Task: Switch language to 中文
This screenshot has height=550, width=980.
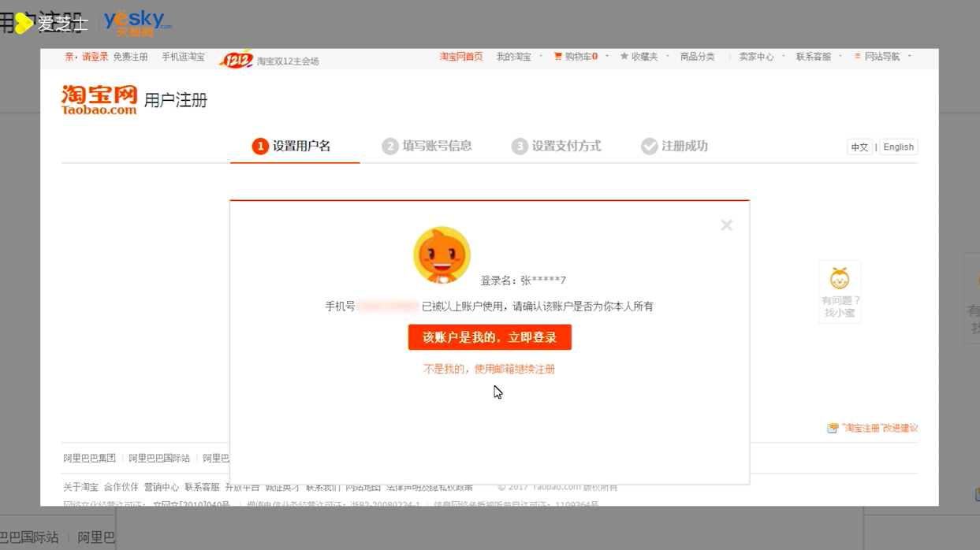Action: [x=859, y=147]
